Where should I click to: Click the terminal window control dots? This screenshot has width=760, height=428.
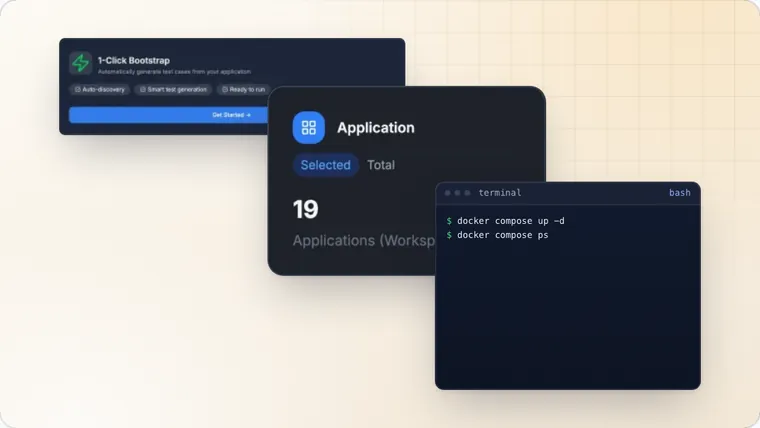458,193
